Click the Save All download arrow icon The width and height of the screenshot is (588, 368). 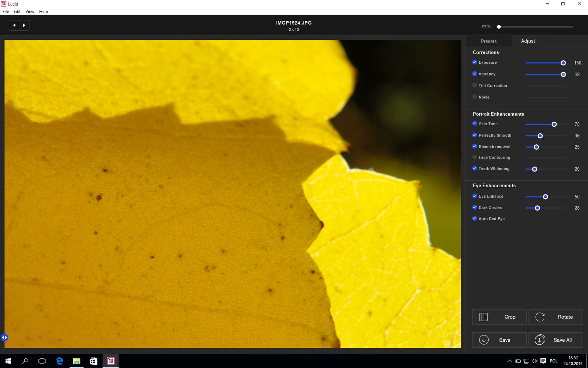click(540, 340)
